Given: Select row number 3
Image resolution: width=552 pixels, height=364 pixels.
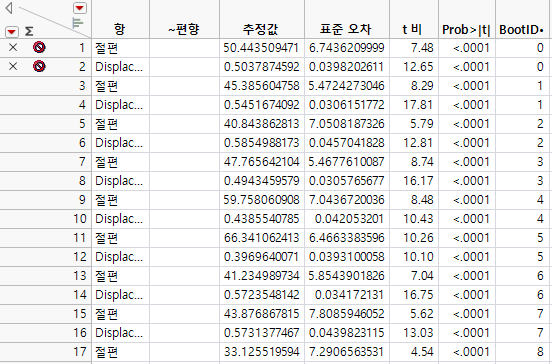Looking at the screenshot, I should click(82, 86).
